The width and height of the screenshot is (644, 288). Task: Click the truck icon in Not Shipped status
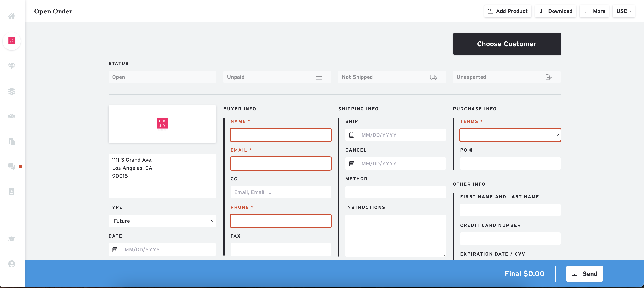(x=433, y=77)
